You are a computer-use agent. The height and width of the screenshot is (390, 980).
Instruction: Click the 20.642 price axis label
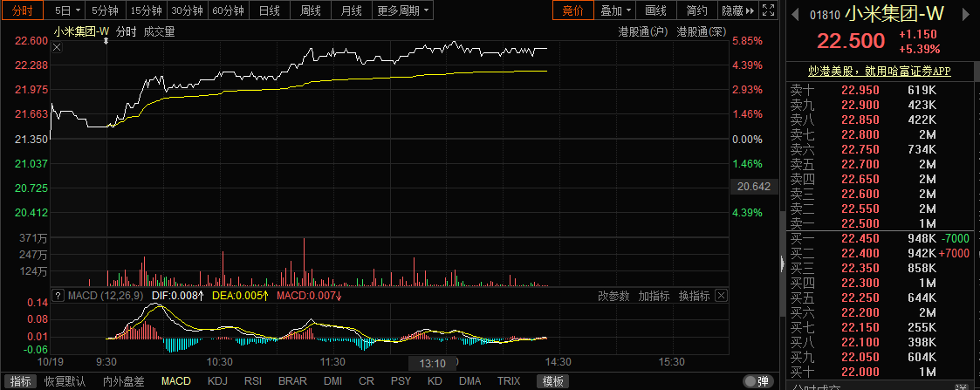753,186
